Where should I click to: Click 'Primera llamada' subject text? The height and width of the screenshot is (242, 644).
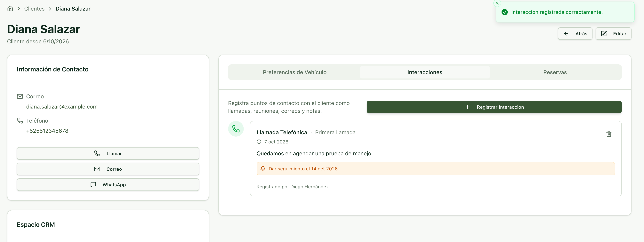pos(335,132)
